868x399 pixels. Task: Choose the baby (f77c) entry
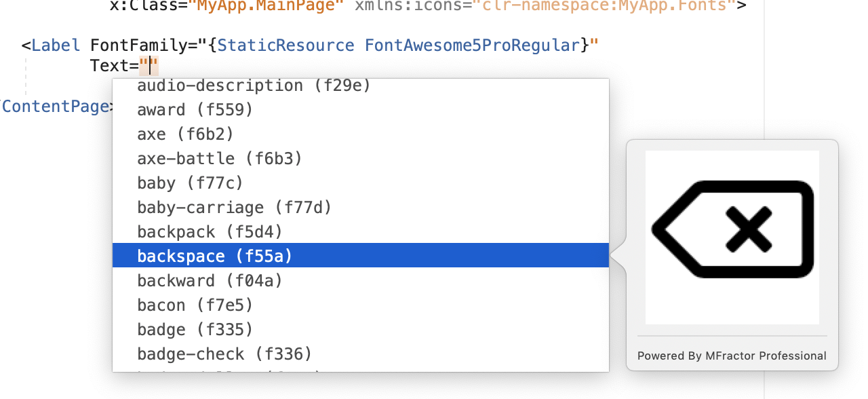360,183
